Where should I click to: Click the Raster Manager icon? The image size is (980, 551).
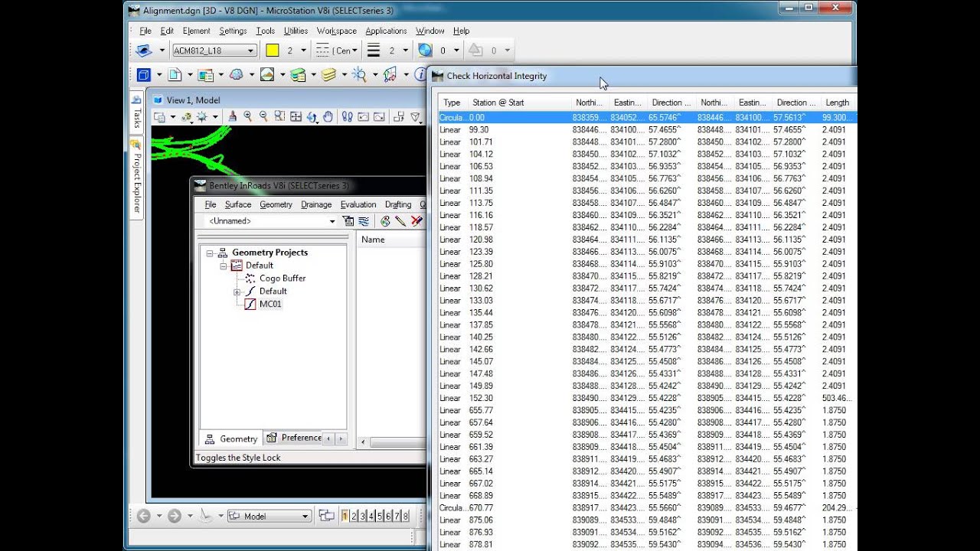(205, 74)
